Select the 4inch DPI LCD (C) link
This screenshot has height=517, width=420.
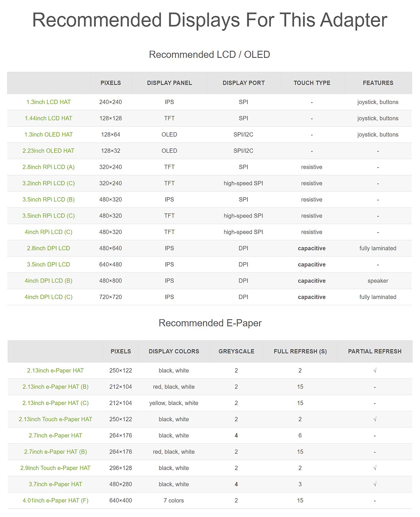[x=48, y=297]
